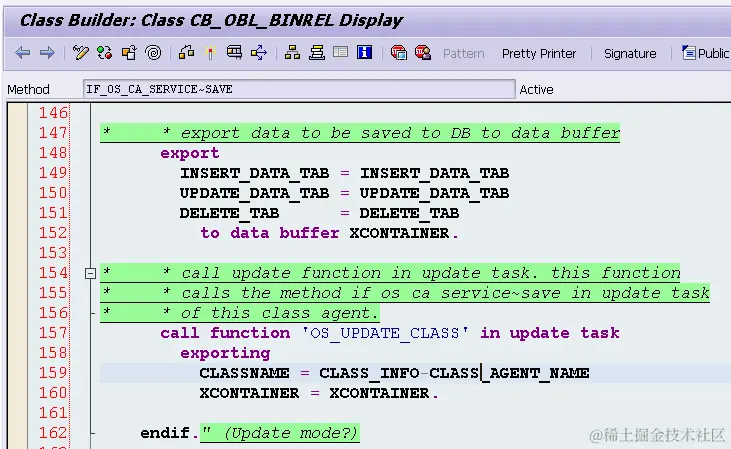This screenshot has width=731, height=449.
Task: Click the 'Active' status text
Action: [x=536, y=90]
